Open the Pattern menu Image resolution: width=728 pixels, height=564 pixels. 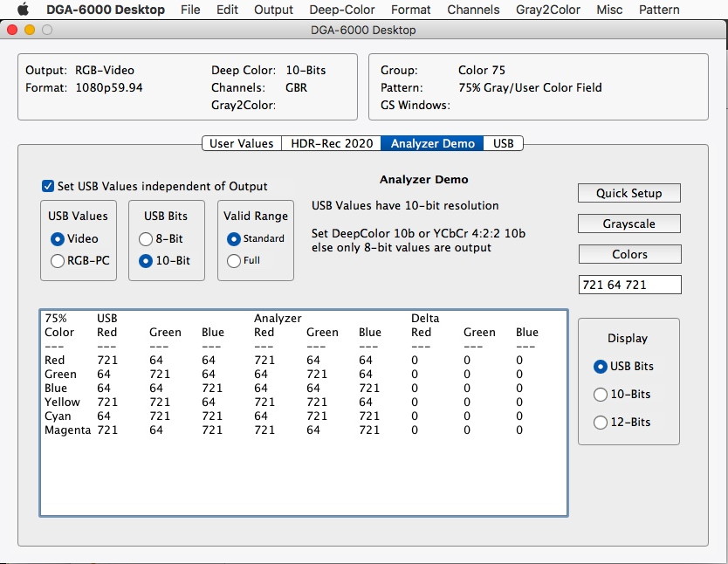coord(659,10)
